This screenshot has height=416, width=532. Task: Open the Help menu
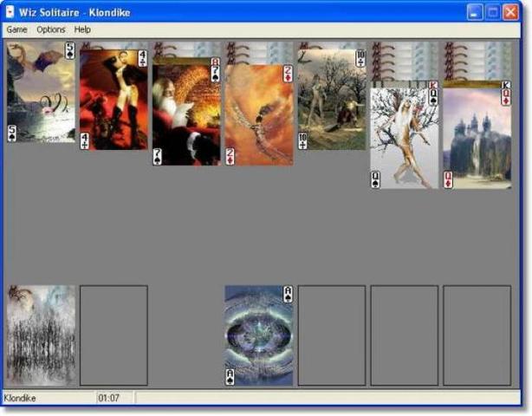pyautogui.click(x=82, y=29)
